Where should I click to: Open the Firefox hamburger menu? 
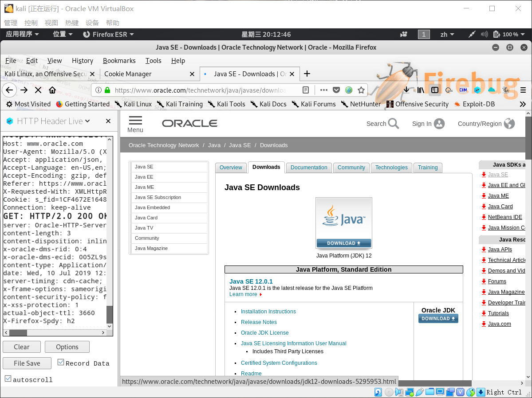click(x=523, y=90)
